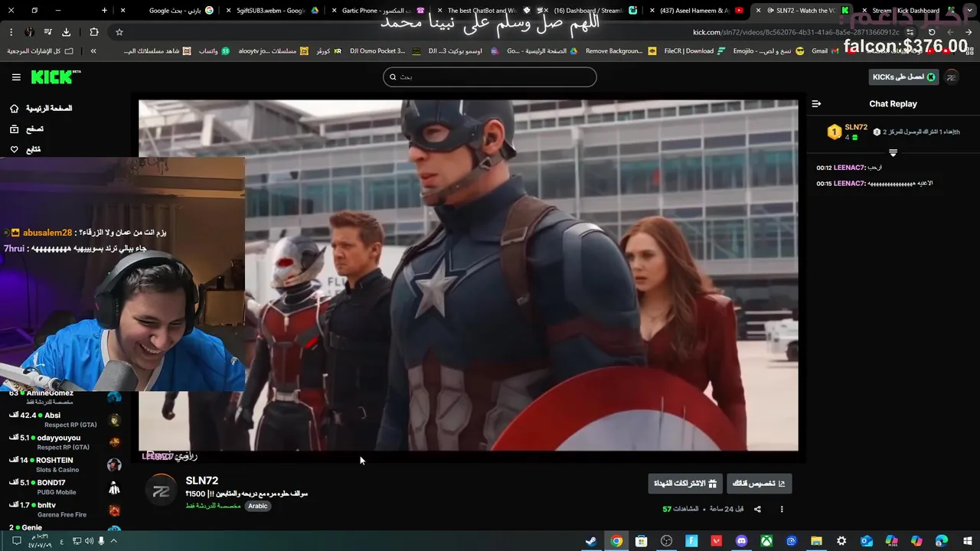This screenshot has width=980, height=551.
Task: Open the notification center icon
Action: point(16,541)
